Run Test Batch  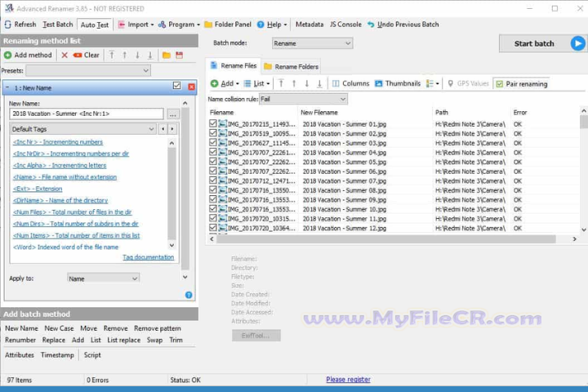tap(58, 24)
